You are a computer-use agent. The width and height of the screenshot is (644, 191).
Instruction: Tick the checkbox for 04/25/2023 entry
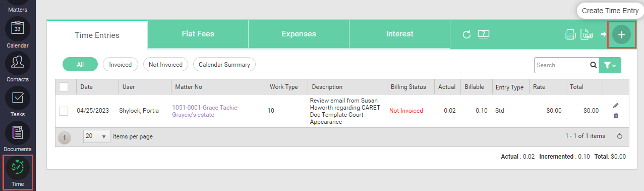tap(64, 111)
